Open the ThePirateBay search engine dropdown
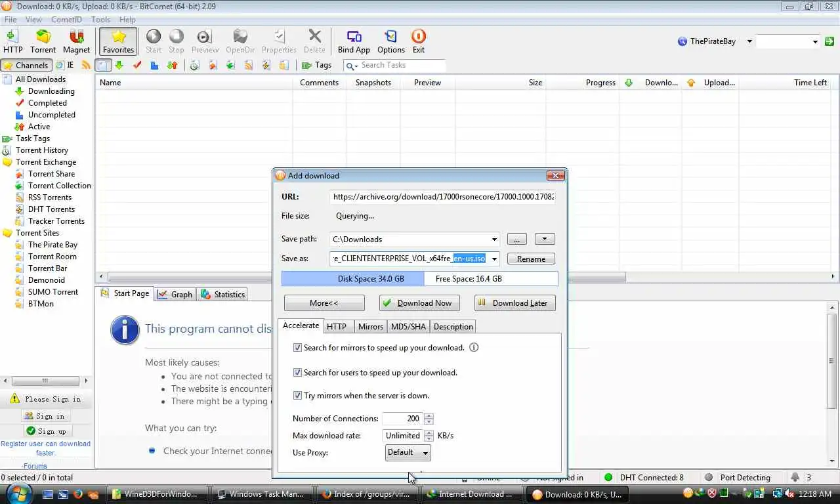Viewport: 840px width, 504px height. [750, 41]
